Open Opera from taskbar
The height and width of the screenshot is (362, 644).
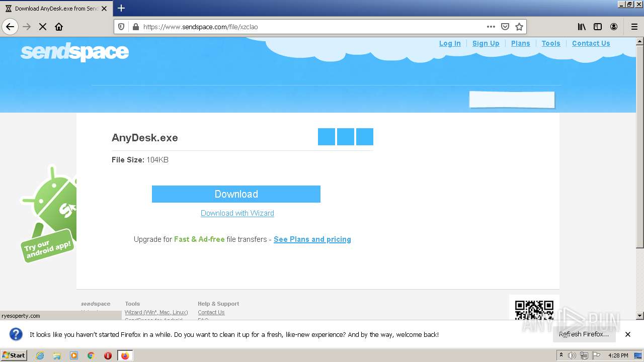pyautogui.click(x=108, y=355)
